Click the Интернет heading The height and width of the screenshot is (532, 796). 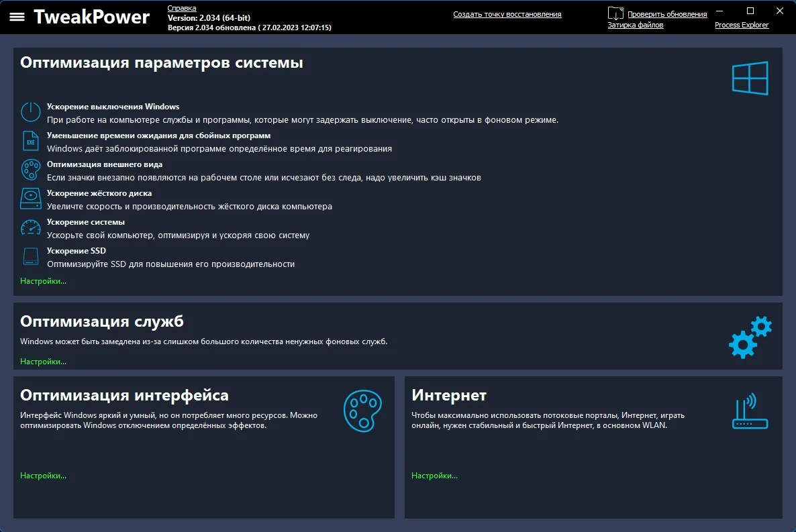(x=449, y=395)
